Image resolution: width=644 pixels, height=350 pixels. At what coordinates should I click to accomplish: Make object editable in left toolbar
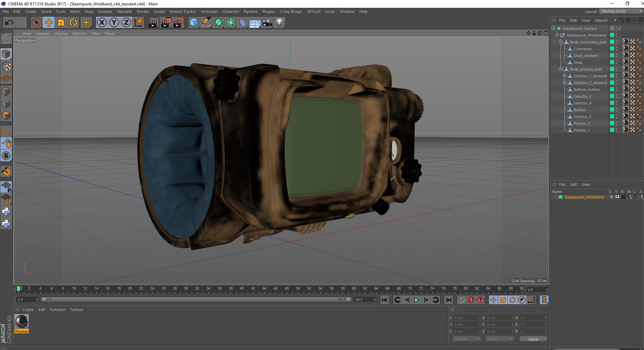click(6, 38)
